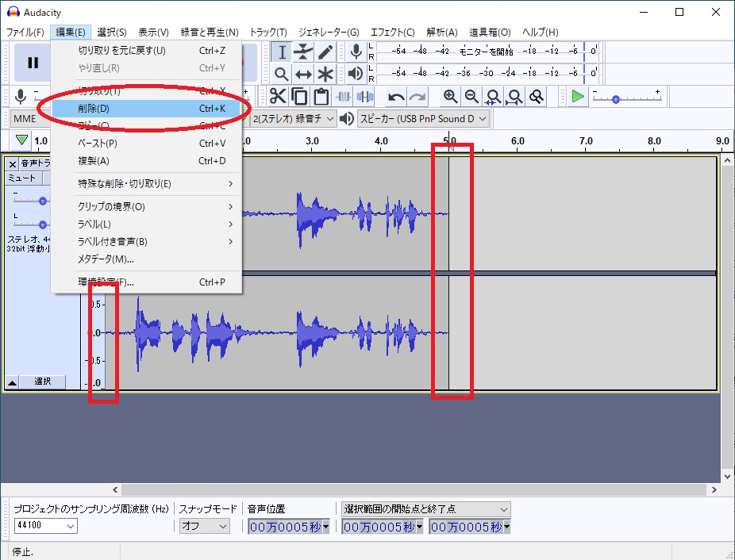Click the playback meter speaker icon

[356, 73]
